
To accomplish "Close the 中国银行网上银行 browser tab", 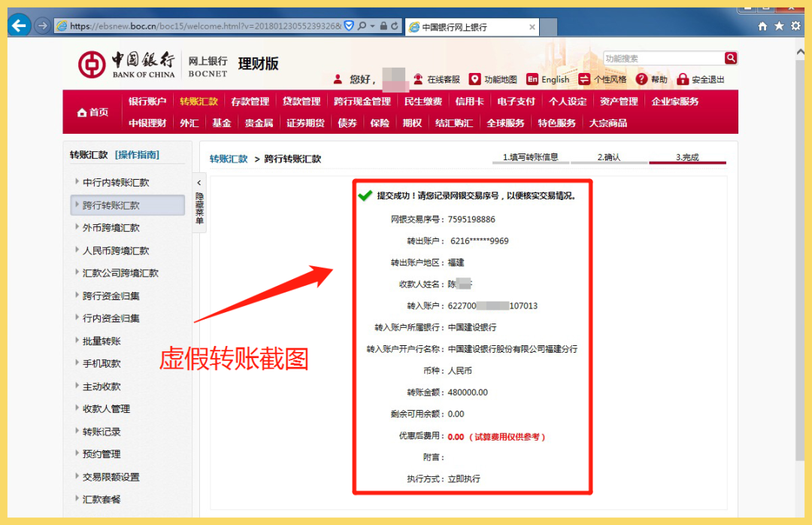I will click(x=532, y=27).
